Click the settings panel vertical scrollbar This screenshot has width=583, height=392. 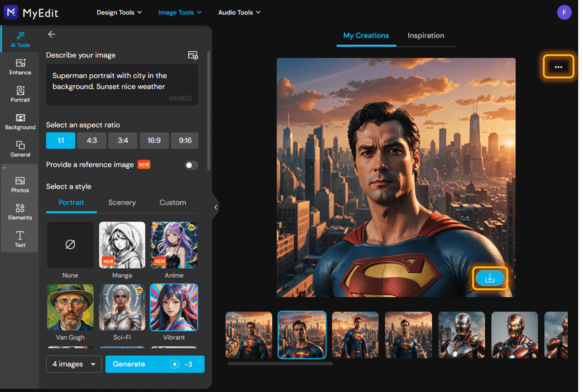[x=209, y=111]
